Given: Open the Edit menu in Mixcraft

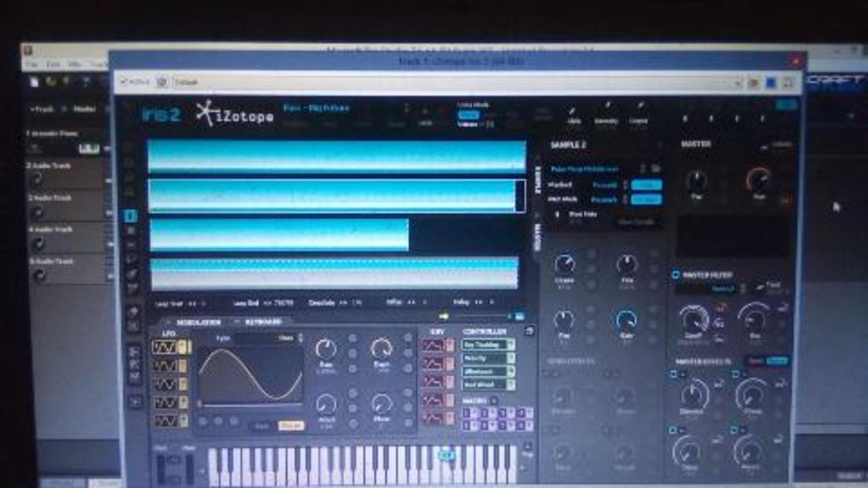Looking at the screenshot, I should coord(53,65).
